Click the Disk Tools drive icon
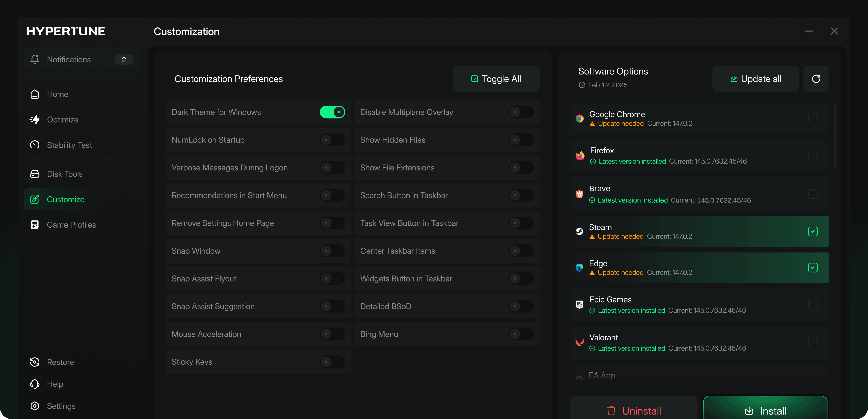Image resolution: width=868 pixels, height=419 pixels. (35, 174)
